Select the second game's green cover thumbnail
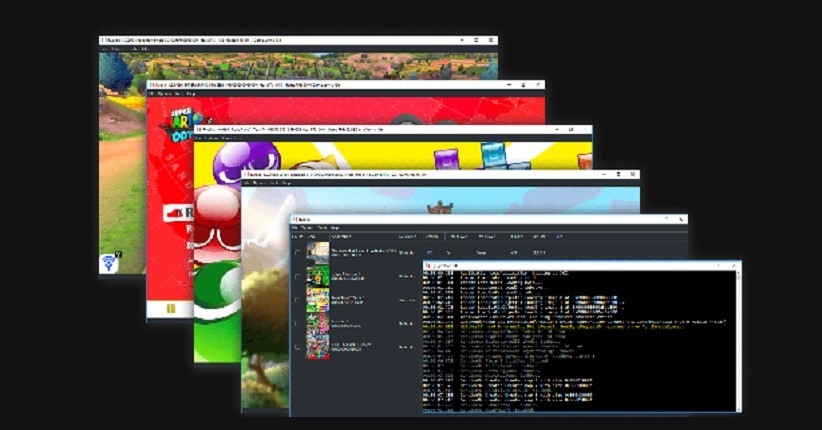Screen dimensions: 822x430 point(318,276)
